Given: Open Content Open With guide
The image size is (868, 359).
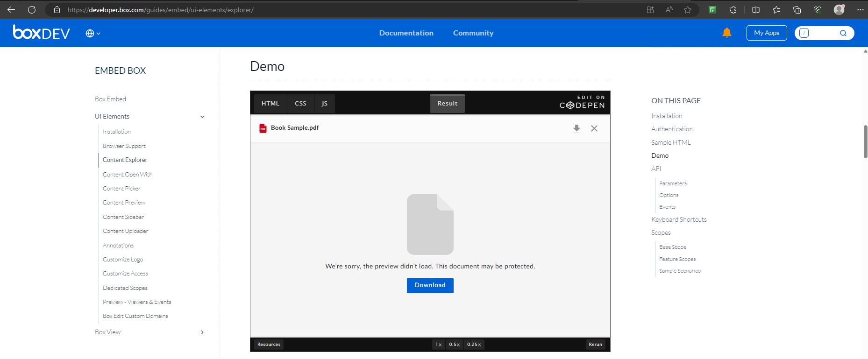Looking at the screenshot, I should pyautogui.click(x=128, y=175).
